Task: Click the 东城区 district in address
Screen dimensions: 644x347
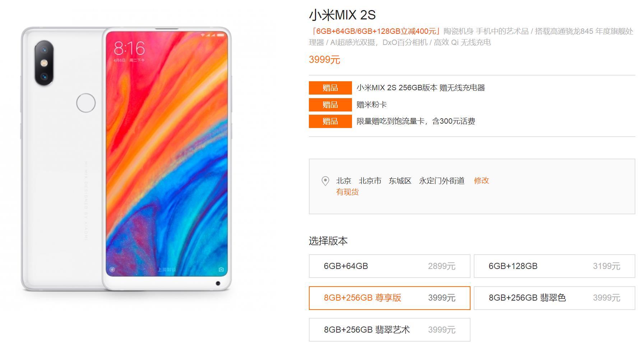Action: [x=400, y=181]
